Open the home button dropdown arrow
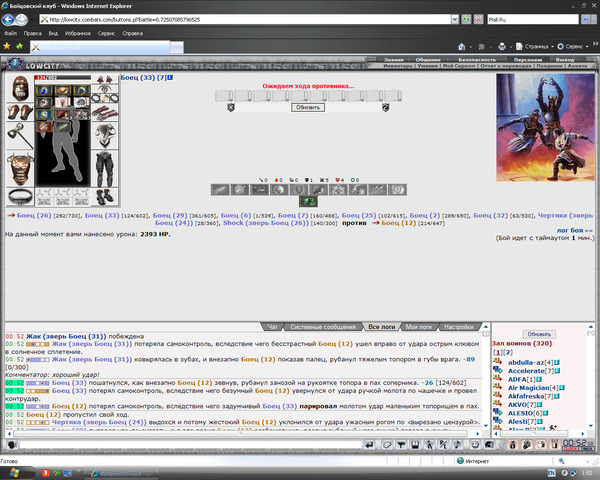 [x=470, y=46]
